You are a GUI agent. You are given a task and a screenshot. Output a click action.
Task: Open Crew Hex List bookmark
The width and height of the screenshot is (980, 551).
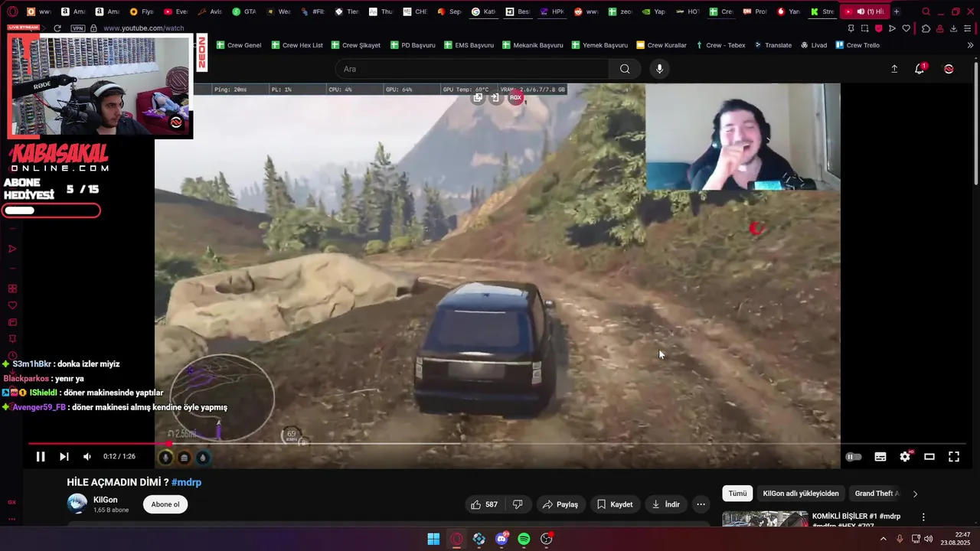tap(297, 45)
